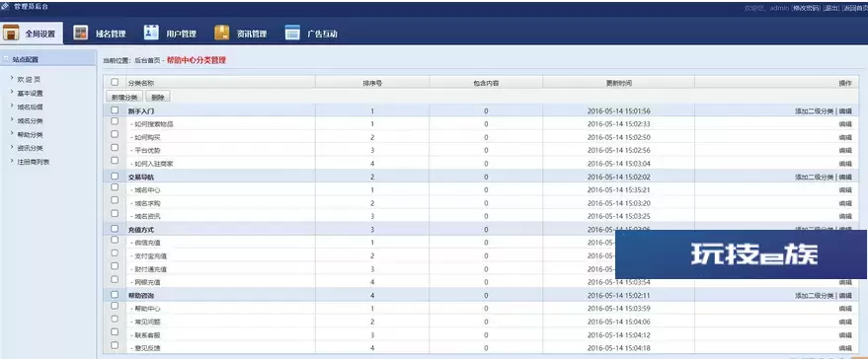Expand the 基本设置 sidebar arrow

tap(12, 93)
